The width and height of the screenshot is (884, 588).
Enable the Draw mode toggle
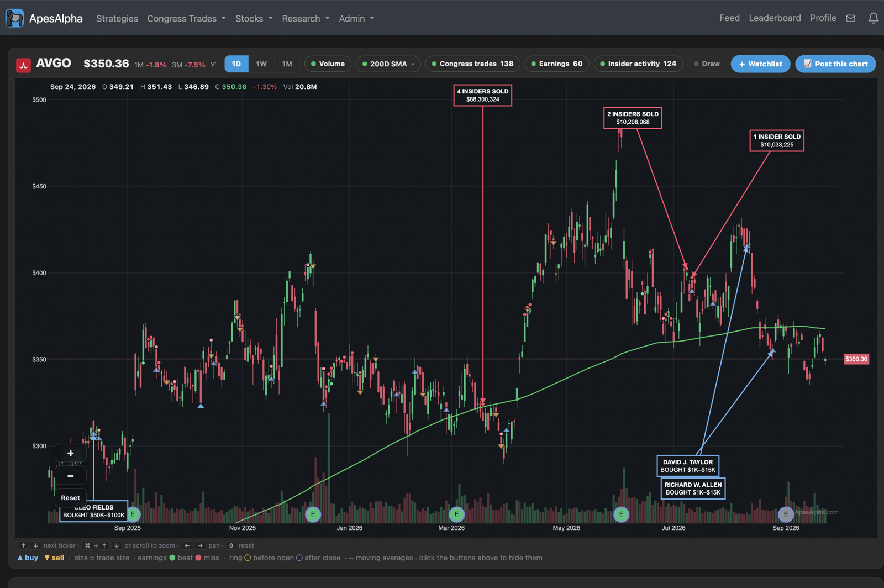coord(707,64)
